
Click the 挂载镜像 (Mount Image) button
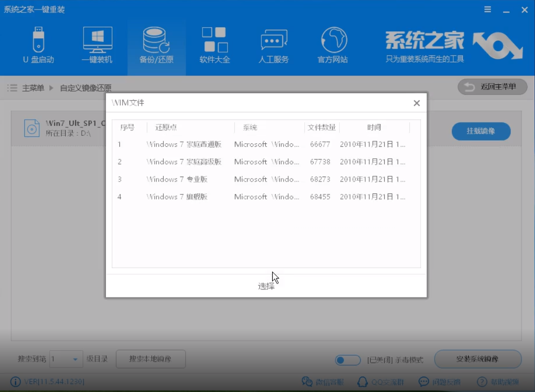[x=481, y=131]
